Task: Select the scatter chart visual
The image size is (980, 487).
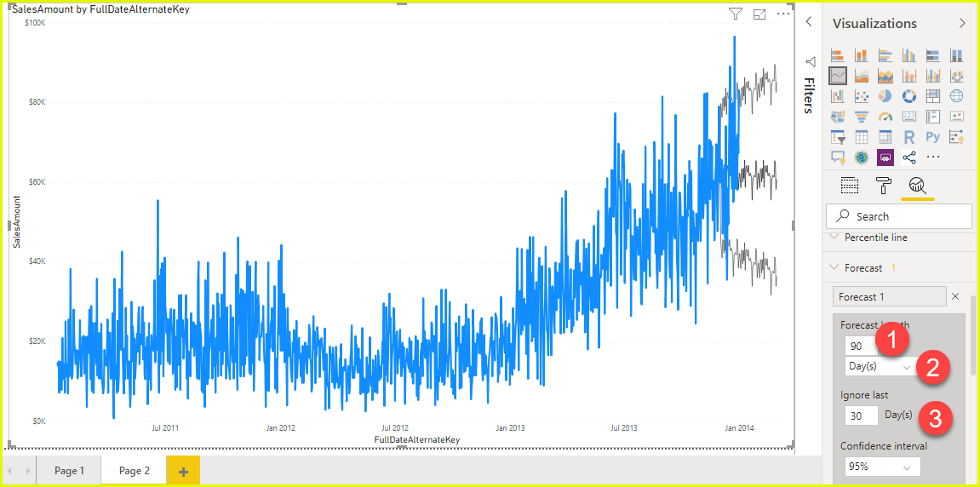Action: coord(861,96)
